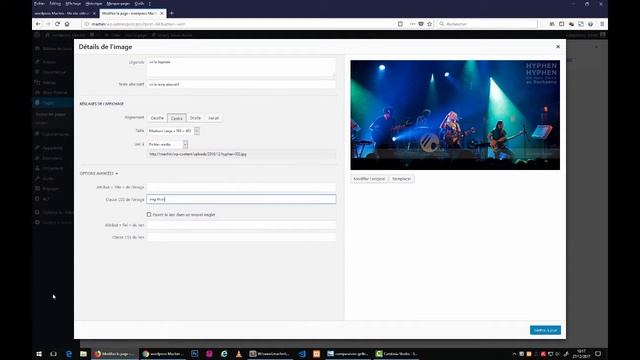Viewport: 640px width, 360px height.
Task: Reload the current page
Action: pyautogui.click(x=58, y=24)
